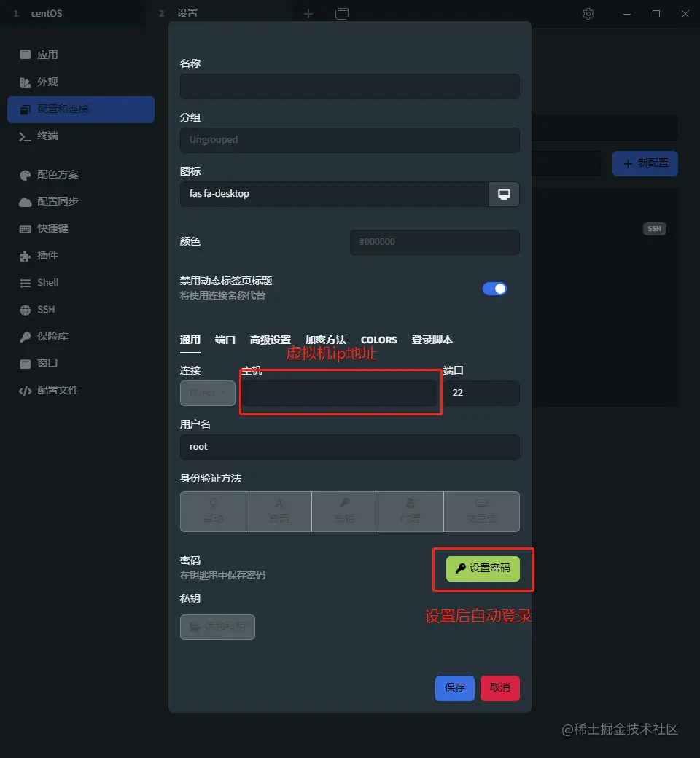This screenshot has height=758, width=700.
Task: Click the 名称 input field
Action: pyautogui.click(x=350, y=87)
